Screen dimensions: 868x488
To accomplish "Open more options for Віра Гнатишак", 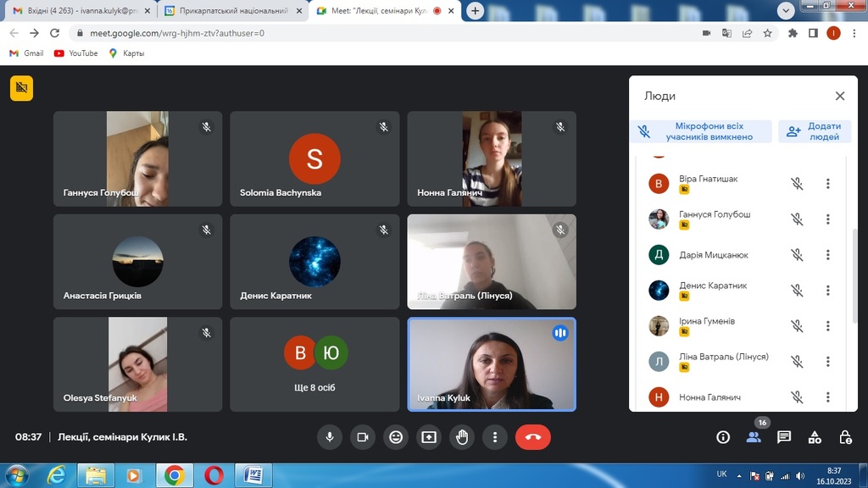I will (828, 184).
